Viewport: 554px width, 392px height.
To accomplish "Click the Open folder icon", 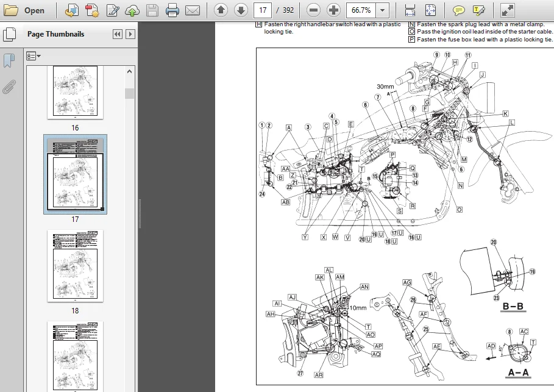I will [x=10, y=10].
